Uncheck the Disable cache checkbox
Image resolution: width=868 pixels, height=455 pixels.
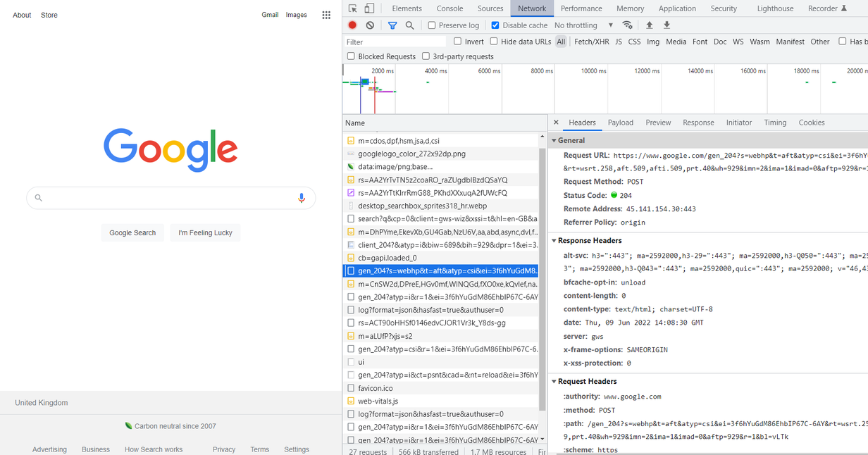coord(495,25)
